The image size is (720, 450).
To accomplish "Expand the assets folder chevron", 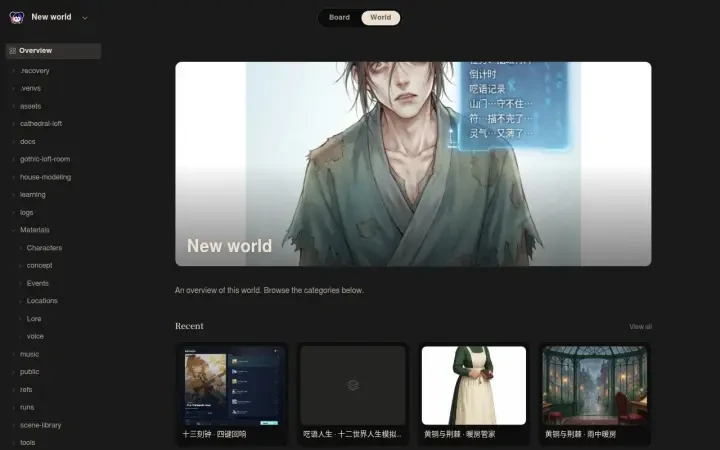I will pos(13,106).
